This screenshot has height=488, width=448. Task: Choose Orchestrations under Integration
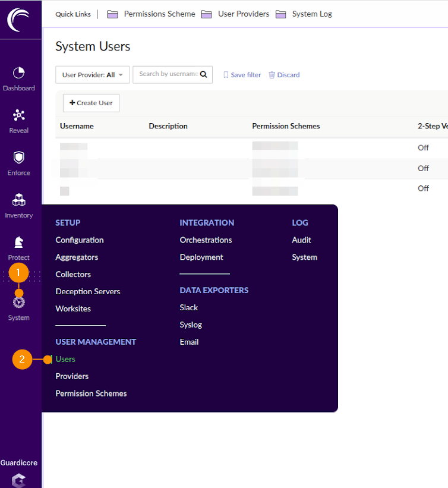206,240
